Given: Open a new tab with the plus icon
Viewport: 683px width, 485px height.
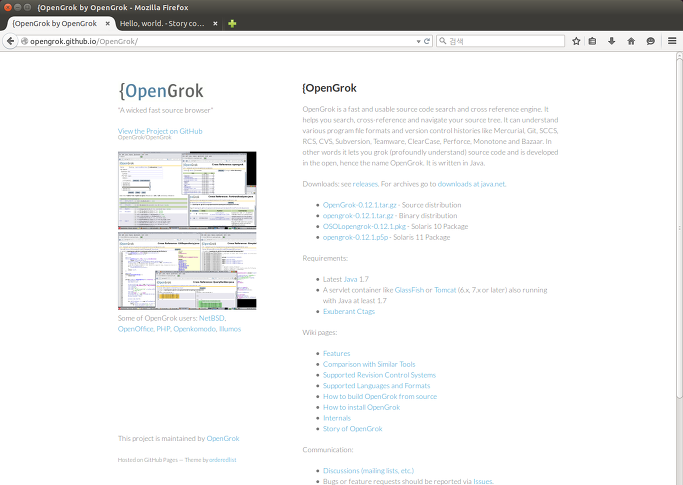Looking at the screenshot, I should point(232,24).
